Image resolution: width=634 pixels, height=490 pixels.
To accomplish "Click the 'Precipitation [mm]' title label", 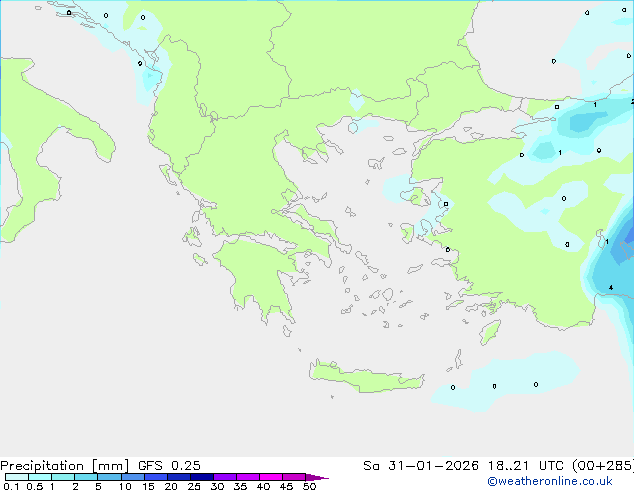I will (x=64, y=465).
